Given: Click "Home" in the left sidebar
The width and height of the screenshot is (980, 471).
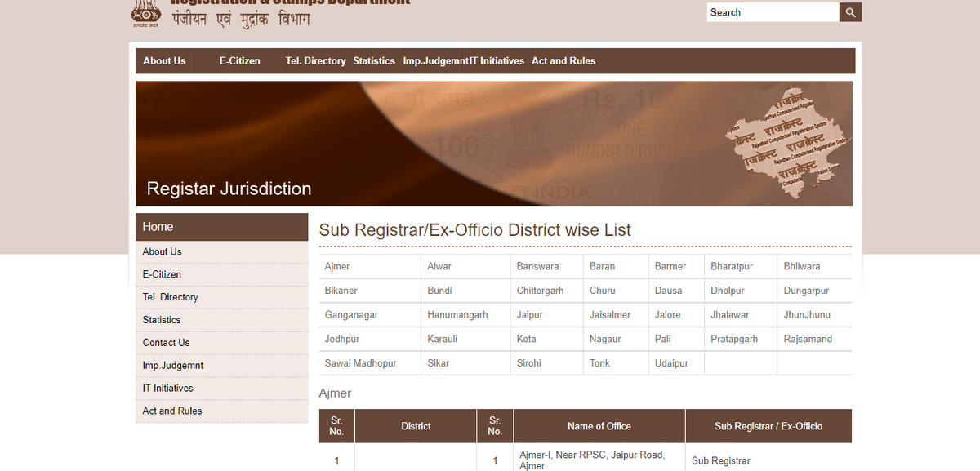Looking at the screenshot, I should (158, 227).
